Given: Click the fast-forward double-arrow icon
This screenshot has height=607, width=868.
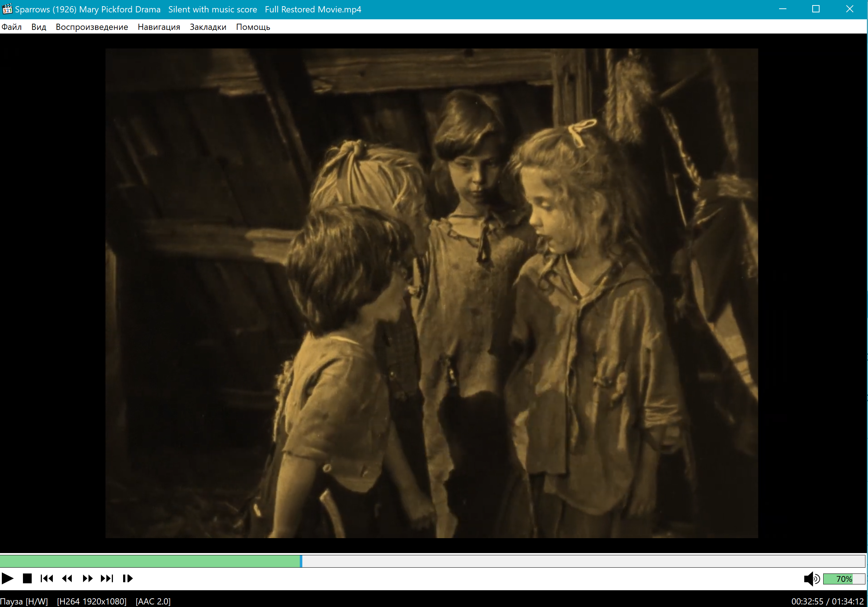Looking at the screenshot, I should (x=87, y=578).
